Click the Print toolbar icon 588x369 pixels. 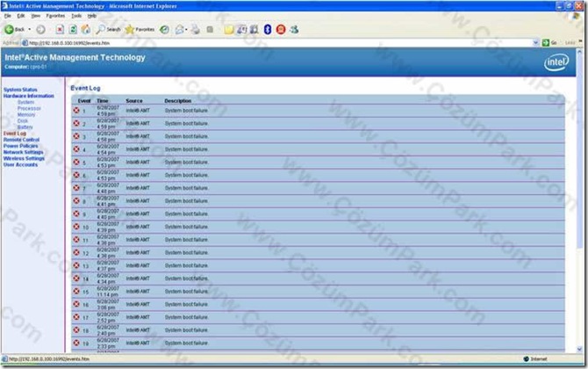(196, 29)
